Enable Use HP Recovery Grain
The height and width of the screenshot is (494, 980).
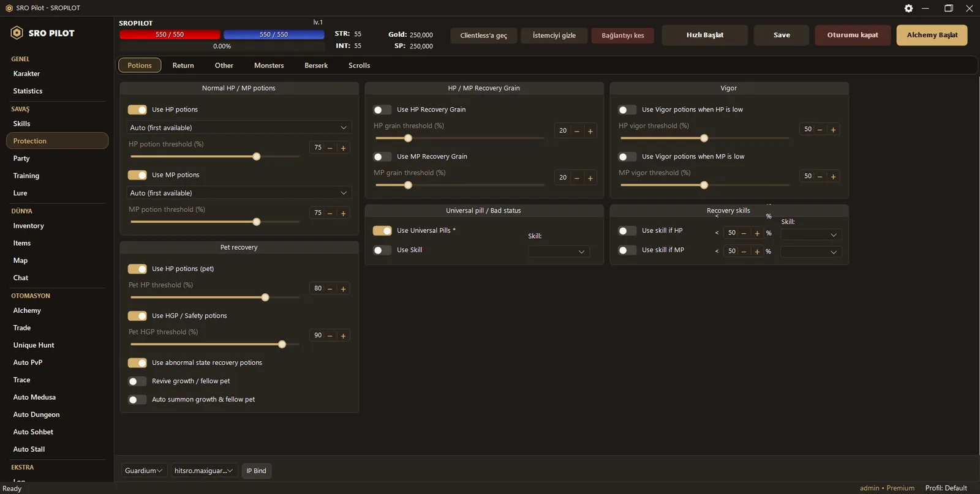tap(382, 110)
